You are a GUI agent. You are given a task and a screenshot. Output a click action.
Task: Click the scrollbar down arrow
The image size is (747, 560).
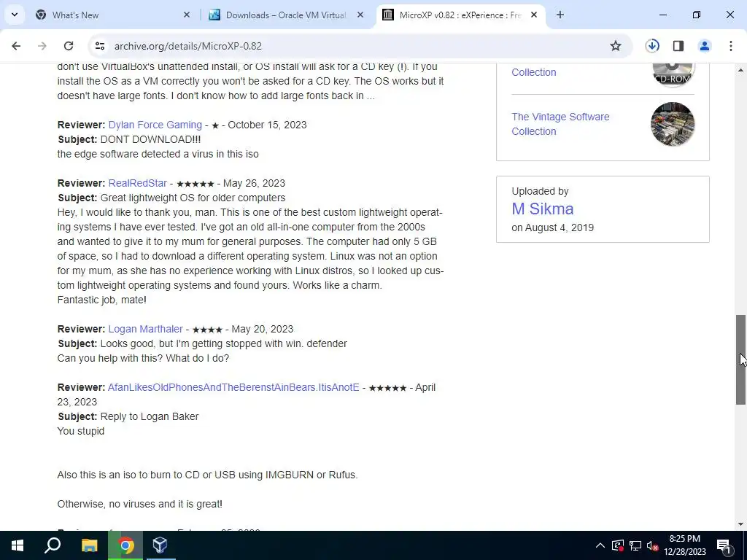click(x=741, y=524)
